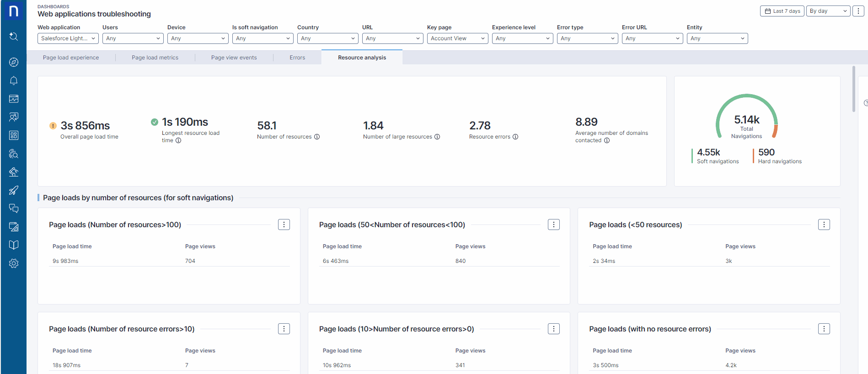Click the 840 page views value

click(461, 261)
